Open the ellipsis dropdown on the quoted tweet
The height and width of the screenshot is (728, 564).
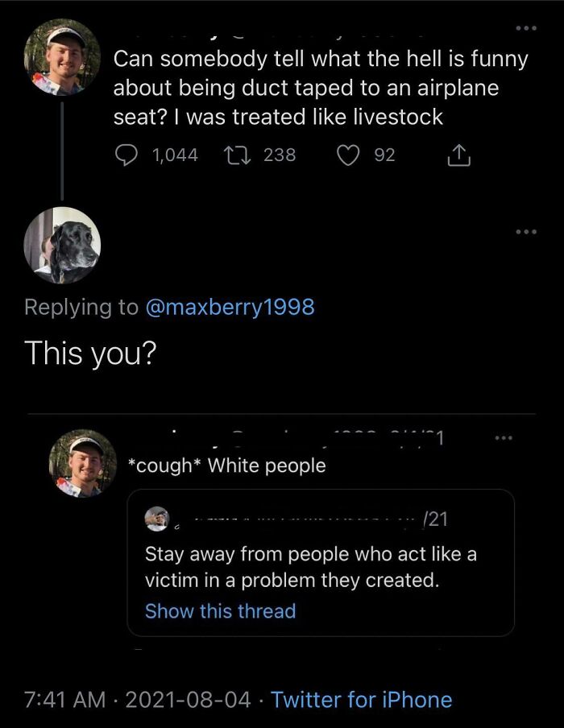(503, 437)
